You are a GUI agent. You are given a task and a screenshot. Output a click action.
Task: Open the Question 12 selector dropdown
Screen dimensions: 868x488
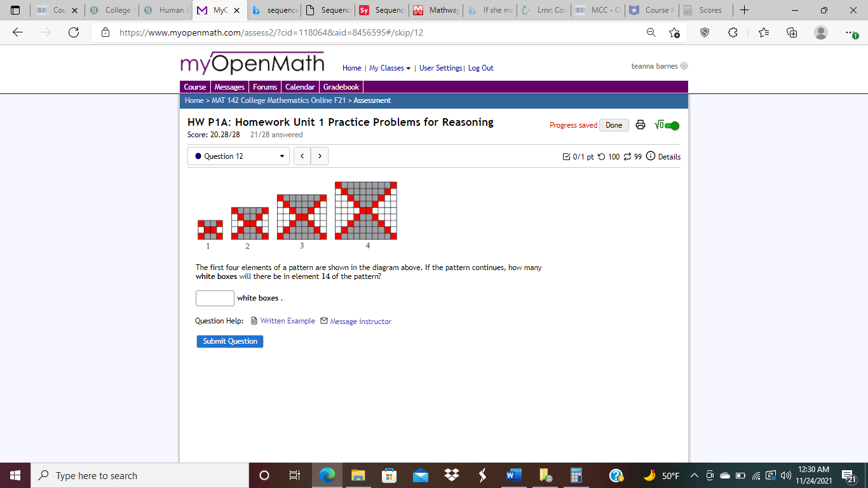(238, 156)
